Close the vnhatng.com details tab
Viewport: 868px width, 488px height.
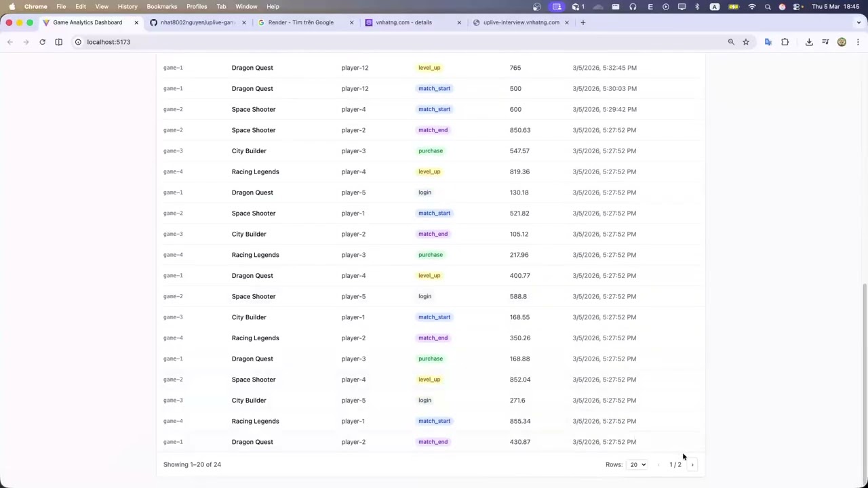(459, 22)
